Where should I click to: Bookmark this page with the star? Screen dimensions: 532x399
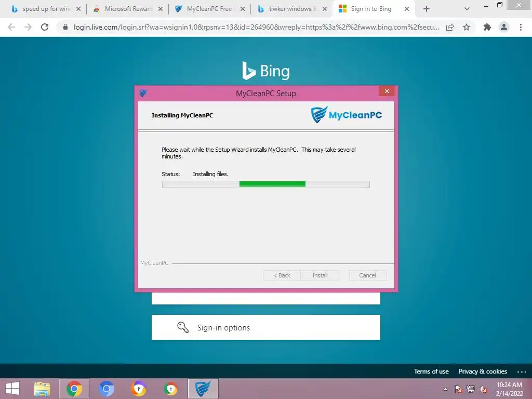[x=467, y=27]
